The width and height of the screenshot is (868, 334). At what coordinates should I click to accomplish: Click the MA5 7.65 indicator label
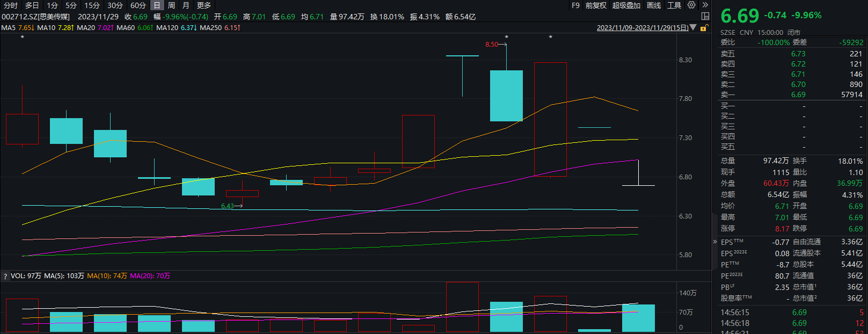tap(18, 27)
